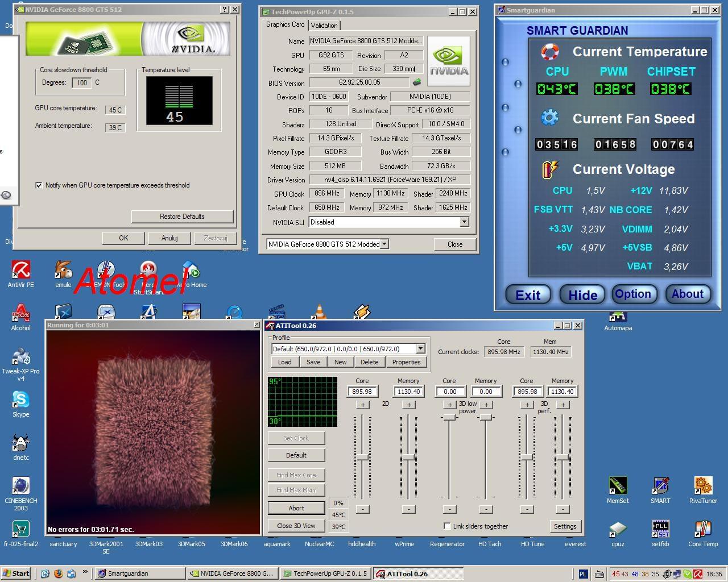
Task: Click the 3D perf. Memory slider handle
Action: (562, 458)
